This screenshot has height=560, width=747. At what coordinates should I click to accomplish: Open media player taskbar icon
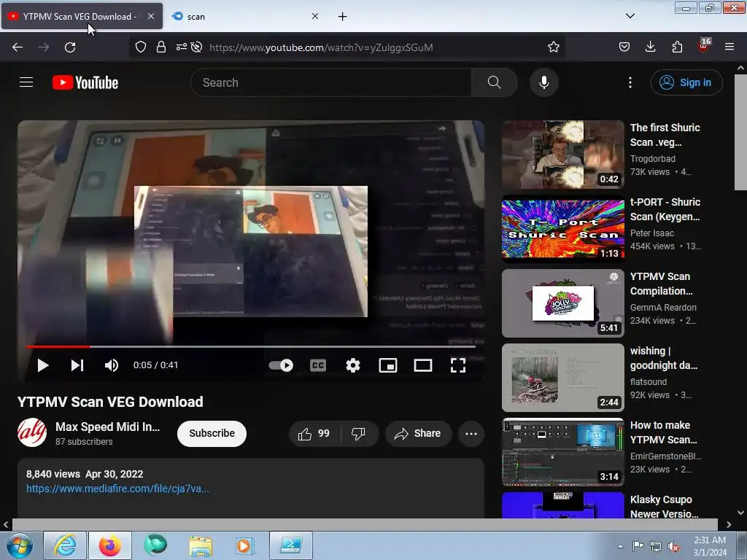(245, 545)
